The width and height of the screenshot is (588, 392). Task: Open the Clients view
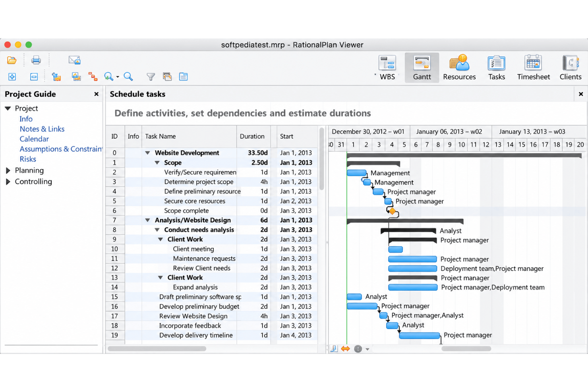pos(571,68)
